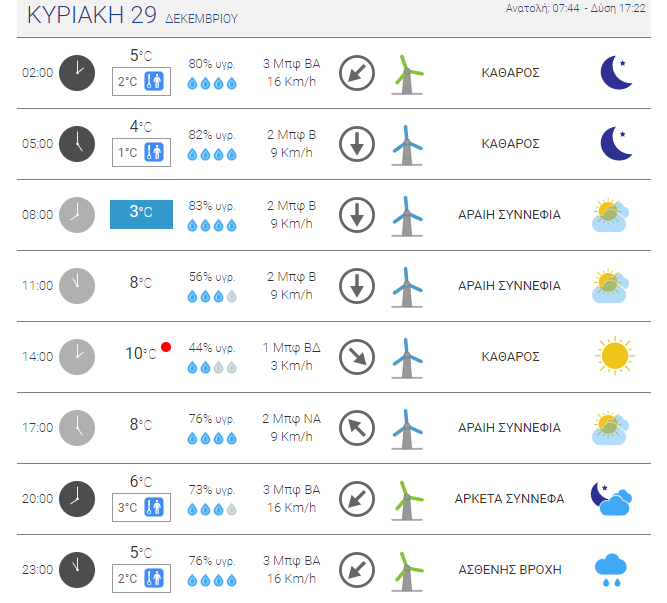The height and width of the screenshot is (603, 667).
Task: Click the partly cloudy icon at 08:00
Action: [610, 215]
